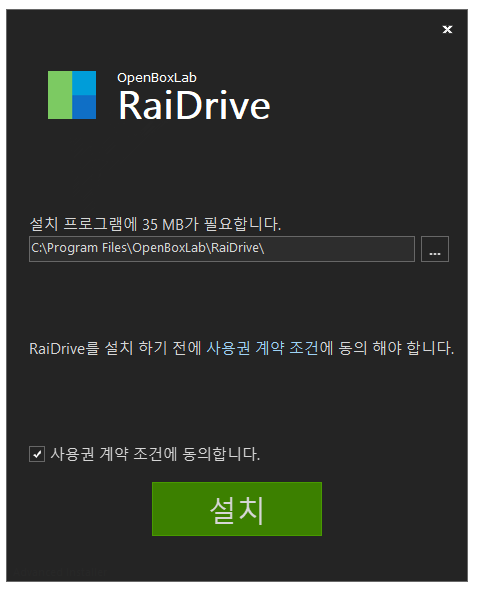Click the green 설치 install button

point(237,509)
